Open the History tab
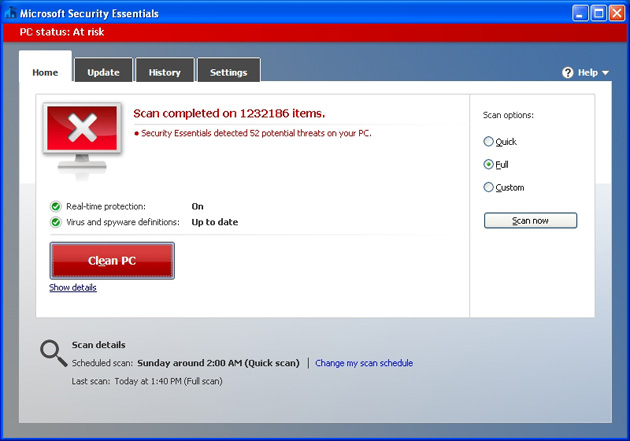Viewport: 630px width, 441px height. (x=165, y=72)
